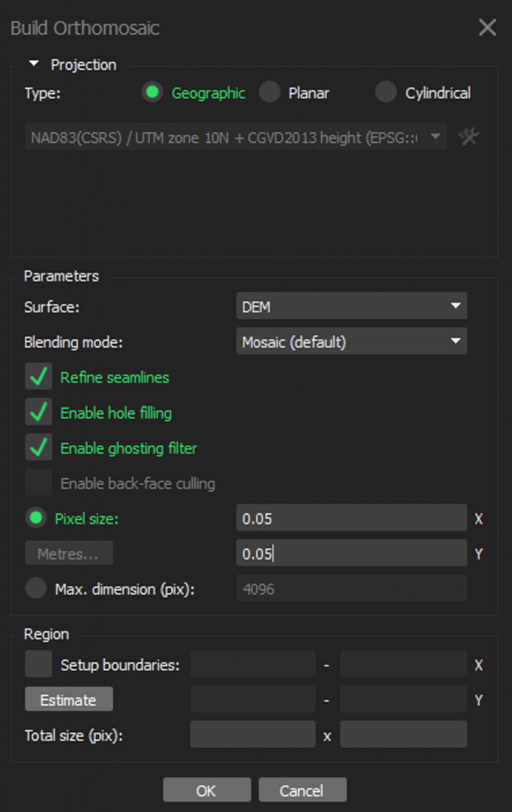Toggle Enable ghosting filter checkbox

[39, 448]
